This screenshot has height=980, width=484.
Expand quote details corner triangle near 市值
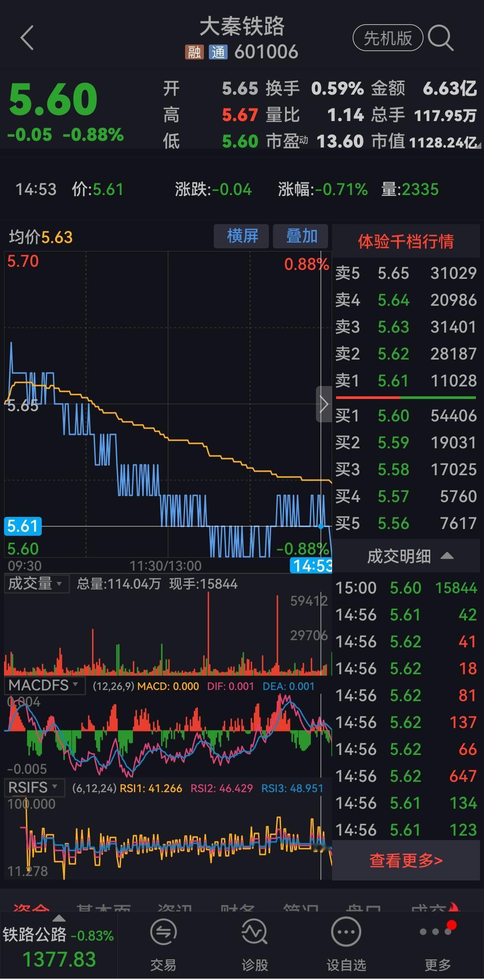pos(479,145)
